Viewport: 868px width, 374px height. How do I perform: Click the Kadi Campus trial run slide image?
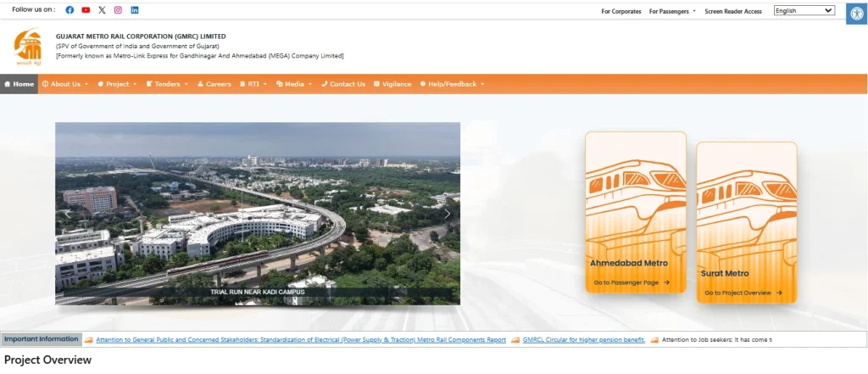pyautogui.click(x=258, y=214)
